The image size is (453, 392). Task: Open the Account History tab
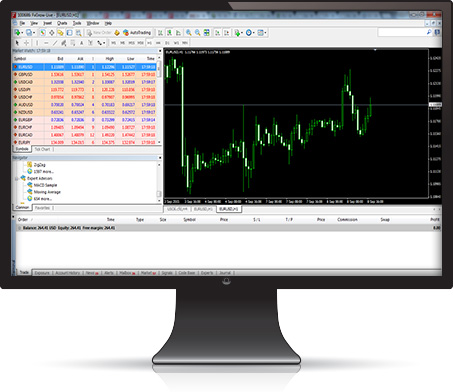click(68, 273)
